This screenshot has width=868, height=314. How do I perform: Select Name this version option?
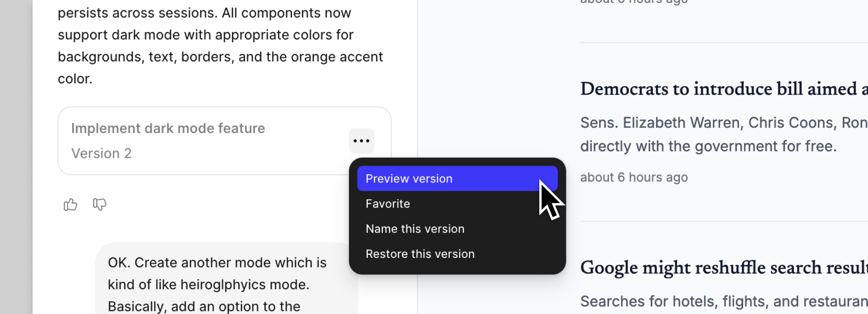tap(415, 229)
